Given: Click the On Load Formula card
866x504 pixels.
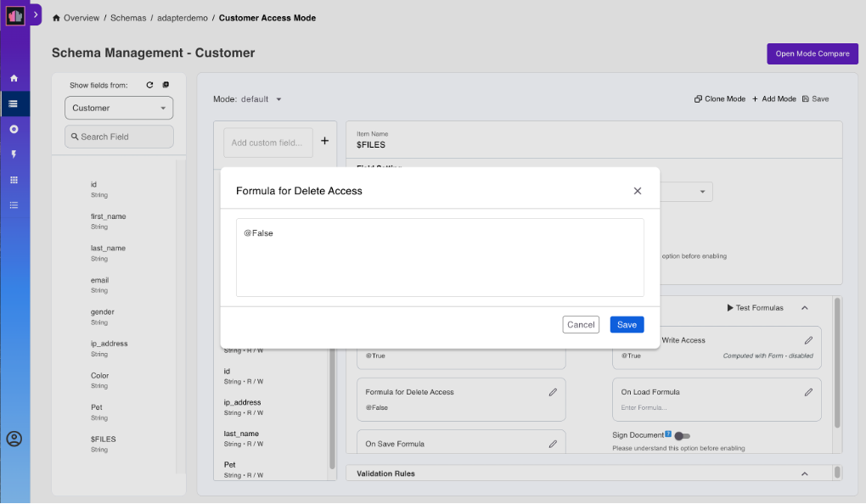Looking at the screenshot, I should coord(717,400).
